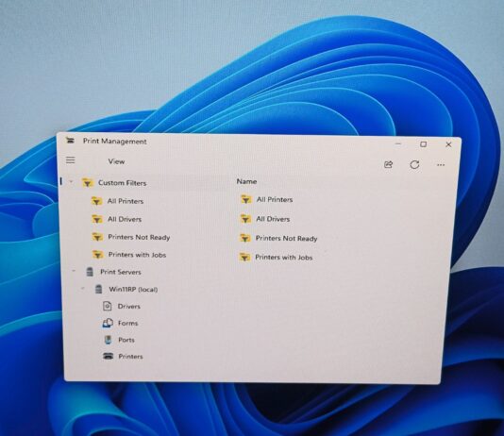Collapse the Print Servers tree node
This screenshot has height=436, width=504.
tap(74, 271)
